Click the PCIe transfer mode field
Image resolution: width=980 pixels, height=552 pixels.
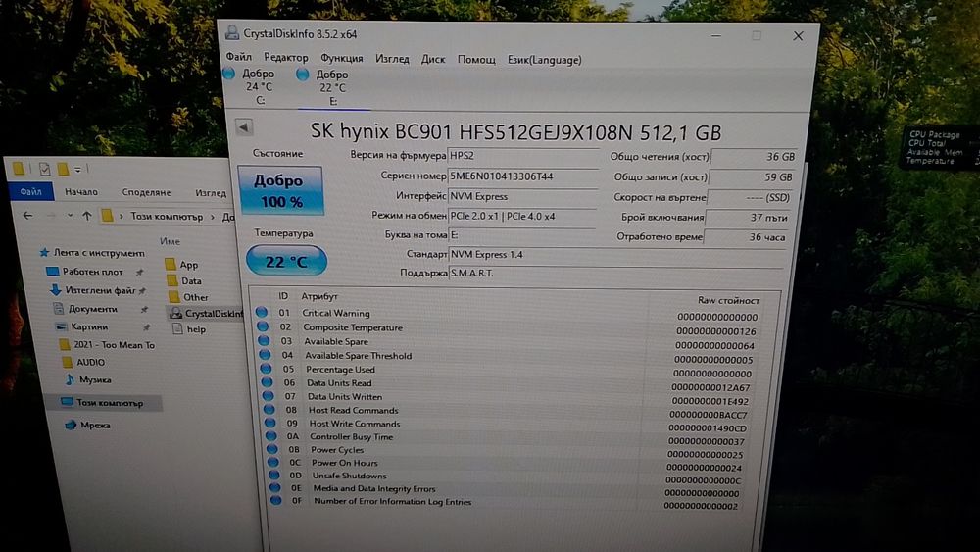tap(523, 217)
